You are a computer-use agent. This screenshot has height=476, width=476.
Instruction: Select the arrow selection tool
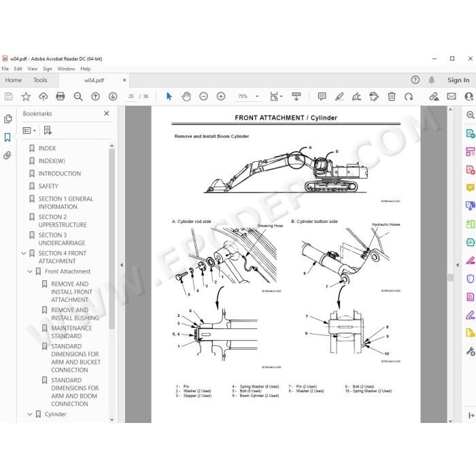pos(169,97)
